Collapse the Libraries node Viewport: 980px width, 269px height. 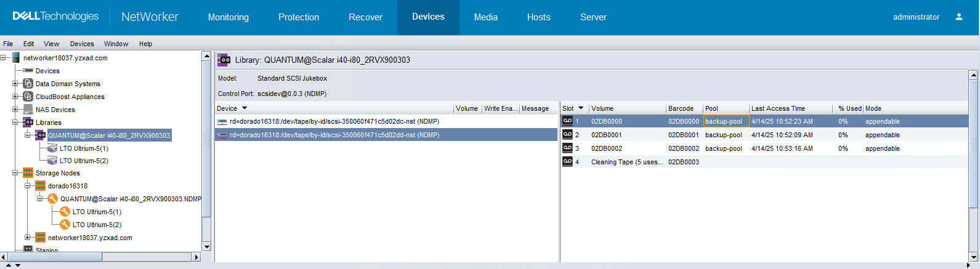pos(15,122)
